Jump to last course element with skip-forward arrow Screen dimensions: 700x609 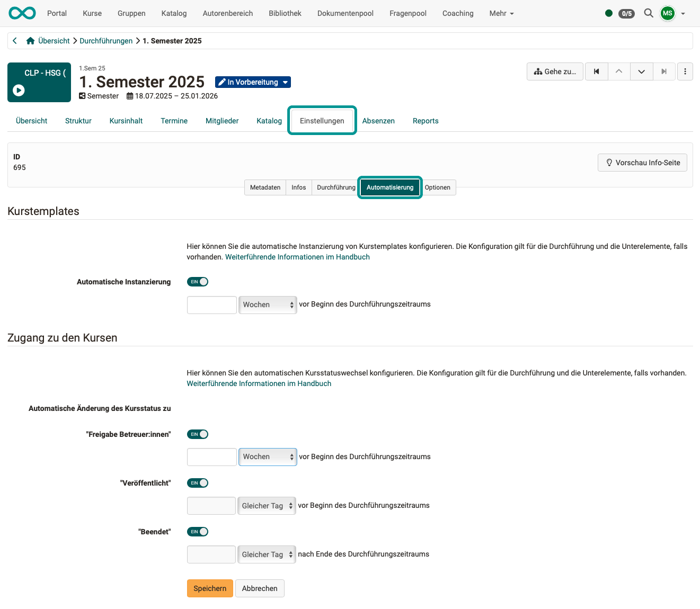click(x=664, y=71)
